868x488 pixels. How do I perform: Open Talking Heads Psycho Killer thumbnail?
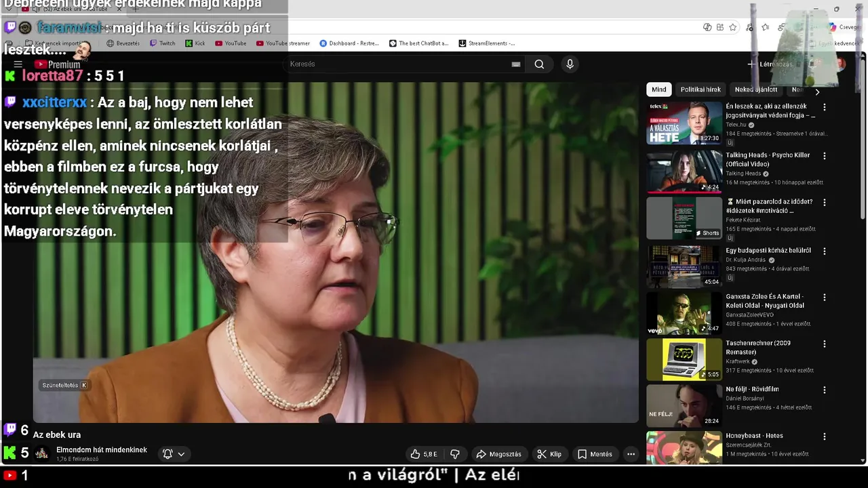684,171
